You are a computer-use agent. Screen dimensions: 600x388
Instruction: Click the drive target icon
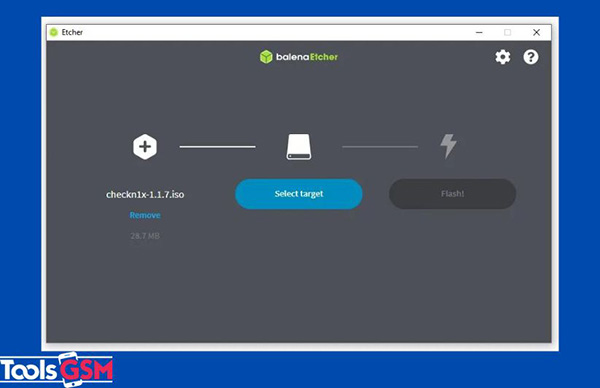coord(299,147)
